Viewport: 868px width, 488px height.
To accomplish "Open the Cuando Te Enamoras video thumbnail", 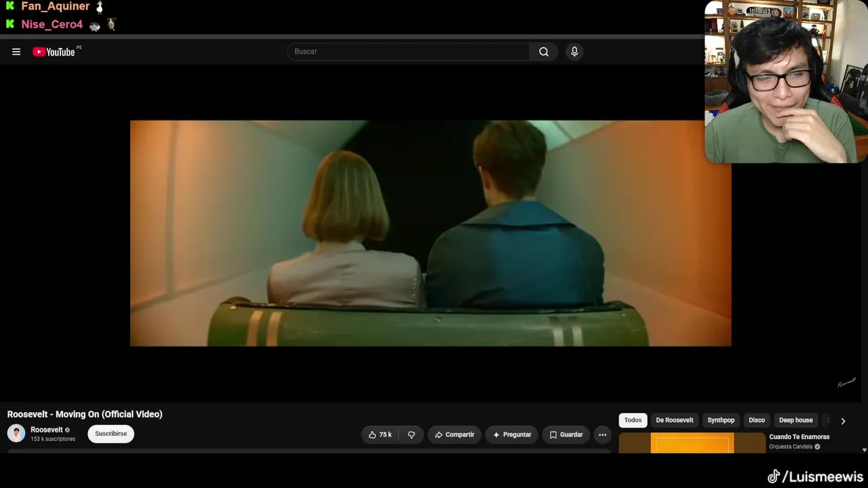I will 692,443.
